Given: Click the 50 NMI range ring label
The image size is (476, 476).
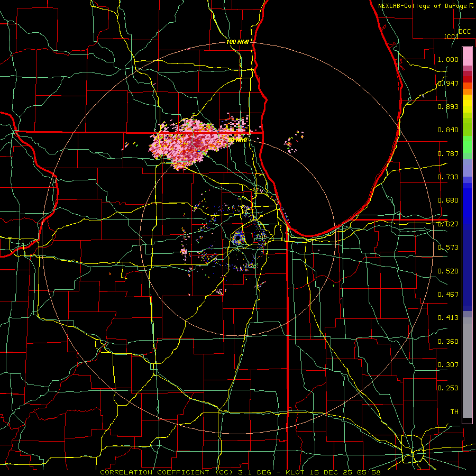Looking at the screenshot, I should [x=237, y=140].
